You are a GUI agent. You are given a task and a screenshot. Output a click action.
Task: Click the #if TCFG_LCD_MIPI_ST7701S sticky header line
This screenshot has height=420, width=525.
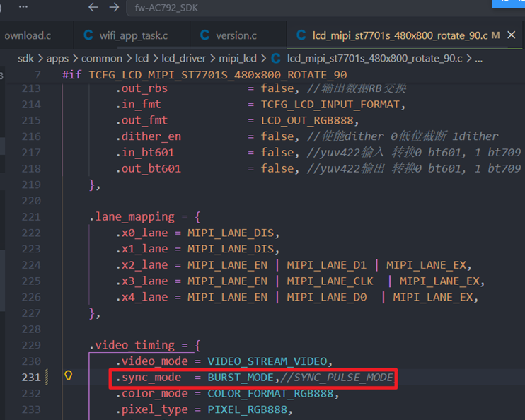coord(204,75)
